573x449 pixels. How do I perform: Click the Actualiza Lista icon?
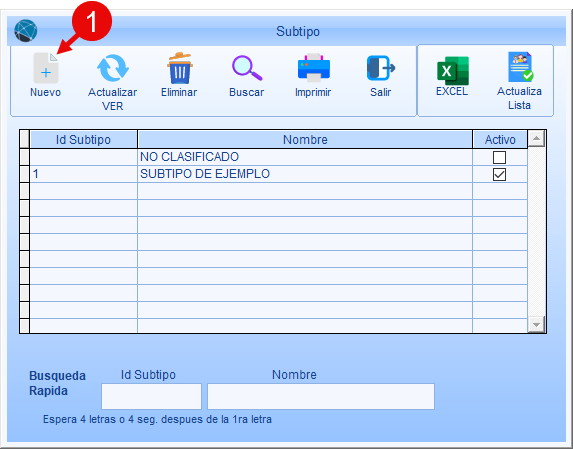tap(520, 67)
